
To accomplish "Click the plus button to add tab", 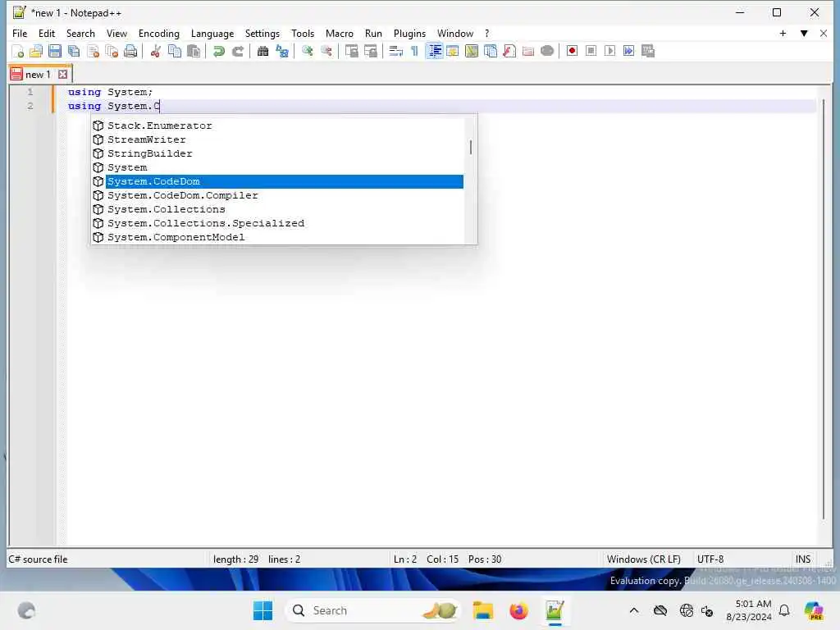I will tap(783, 33).
